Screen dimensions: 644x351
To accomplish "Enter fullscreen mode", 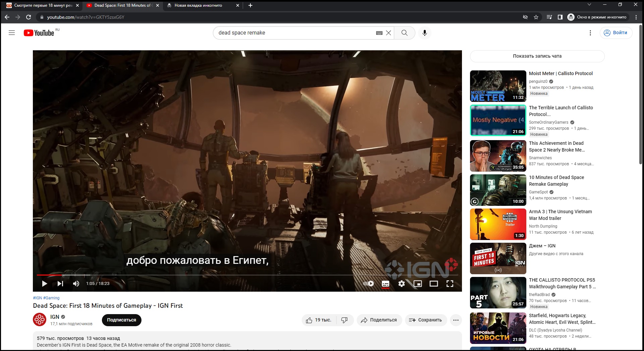I will 450,284.
